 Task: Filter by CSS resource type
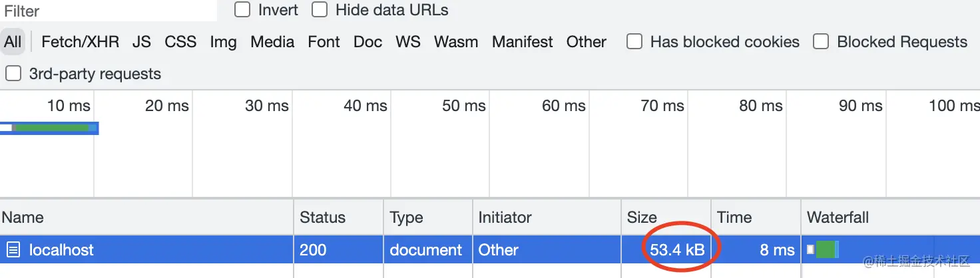180,42
